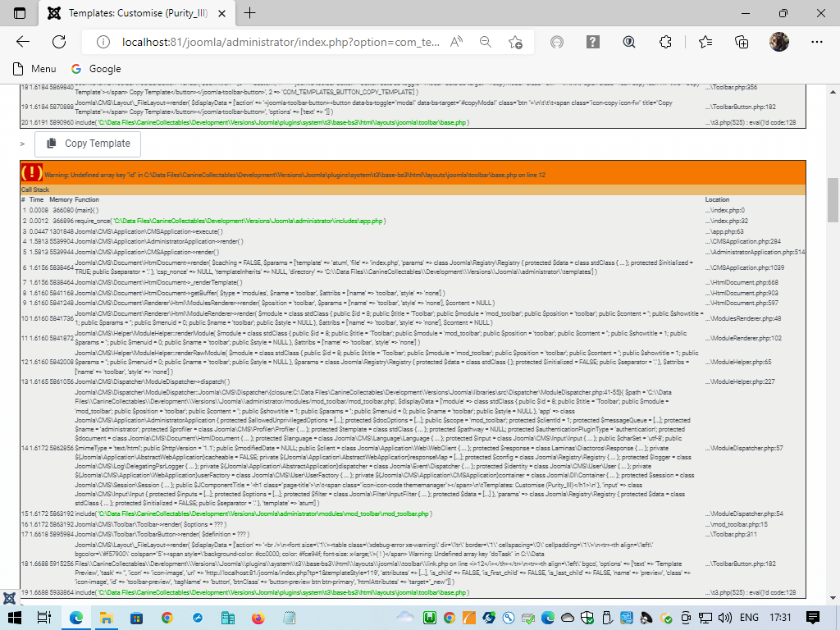Click 'Warning: Undefined array key "id"' message

294,175
